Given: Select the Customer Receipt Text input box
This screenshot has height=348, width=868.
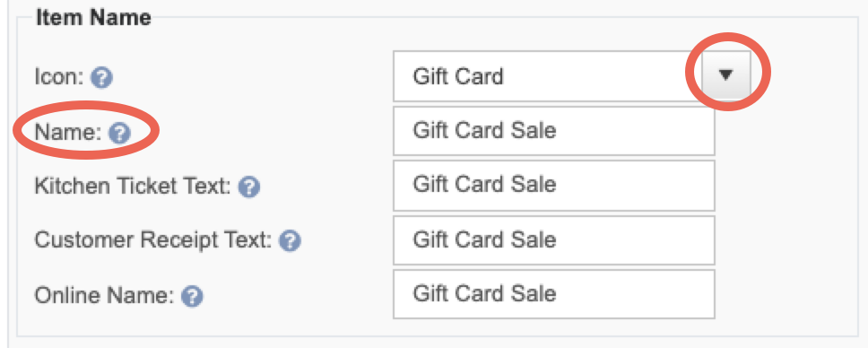Looking at the screenshot, I should [x=553, y=240].
